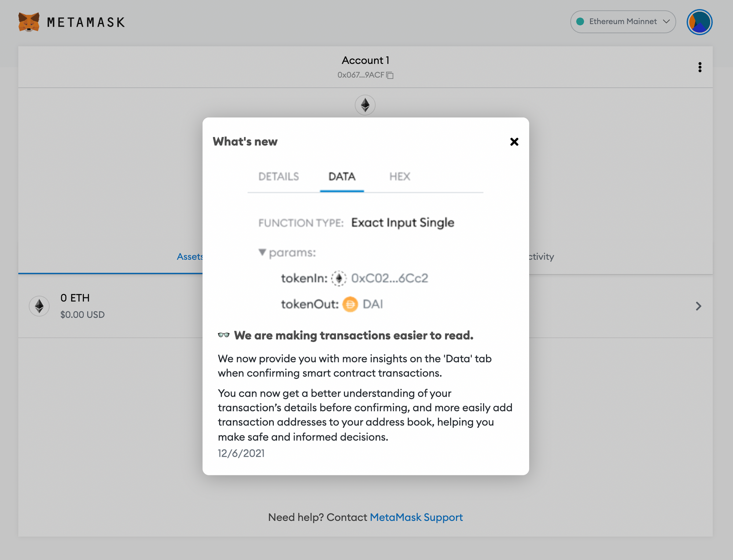The height and width of the screenshot is (560, 733).
Task: Switch to the DETAILS tab
Action: pos(279,177)
